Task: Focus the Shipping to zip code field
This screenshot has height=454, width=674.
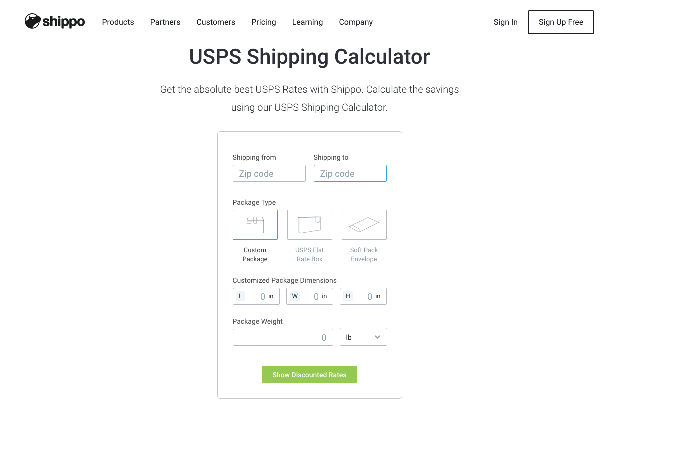Action: click(x=350, y=174)
